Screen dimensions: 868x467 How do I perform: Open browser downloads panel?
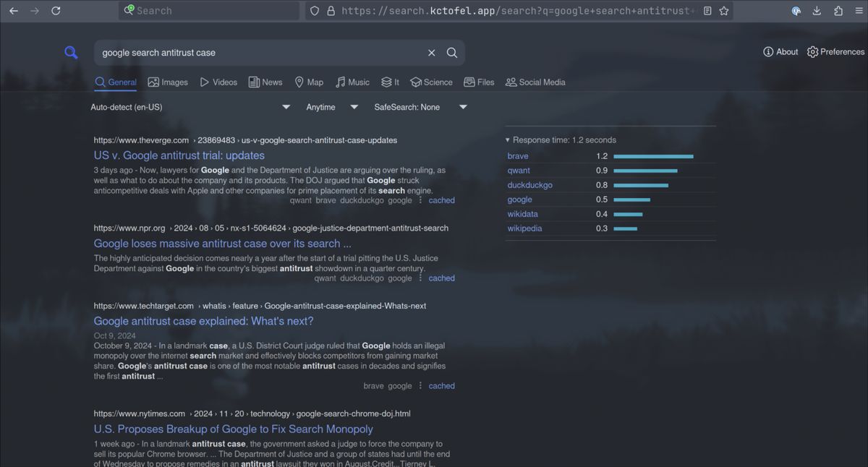pyautogui.click(x=817, y=11)
